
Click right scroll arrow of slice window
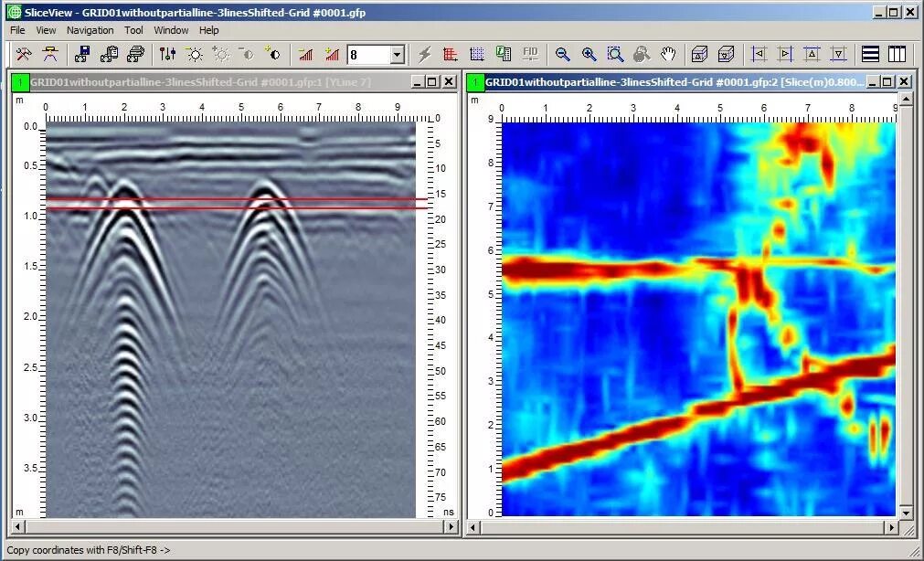pos(893,527)
